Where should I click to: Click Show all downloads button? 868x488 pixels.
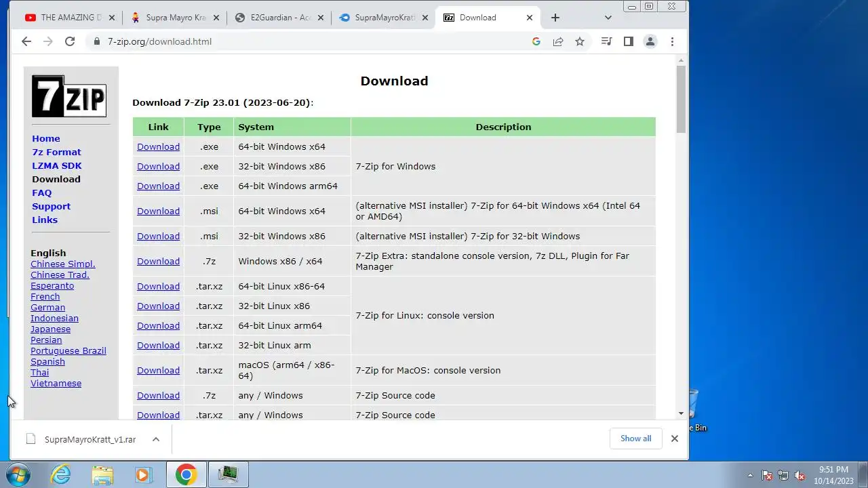[635, 439]
